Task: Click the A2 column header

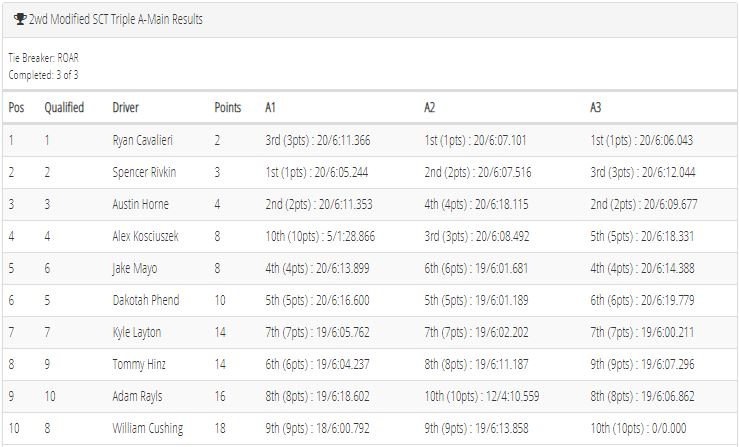Action: click(429, 108)
